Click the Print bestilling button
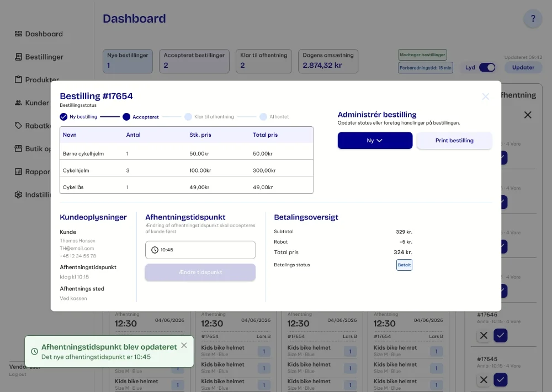 [x=454, y=140]
